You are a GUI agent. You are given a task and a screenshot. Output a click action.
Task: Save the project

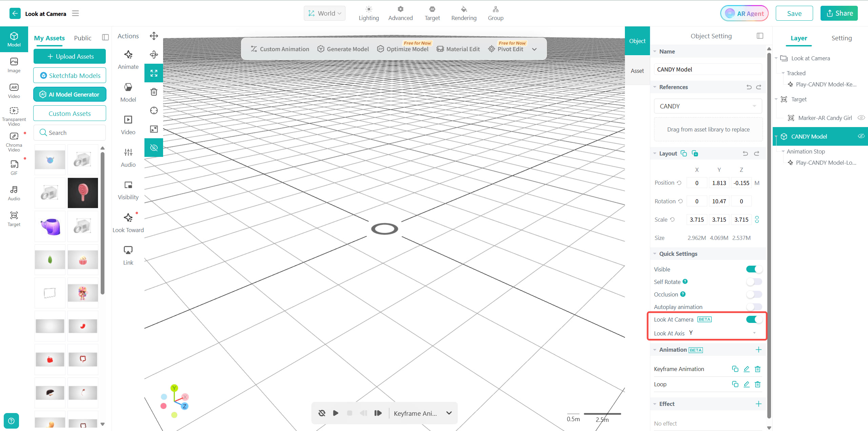pos(794,13)
